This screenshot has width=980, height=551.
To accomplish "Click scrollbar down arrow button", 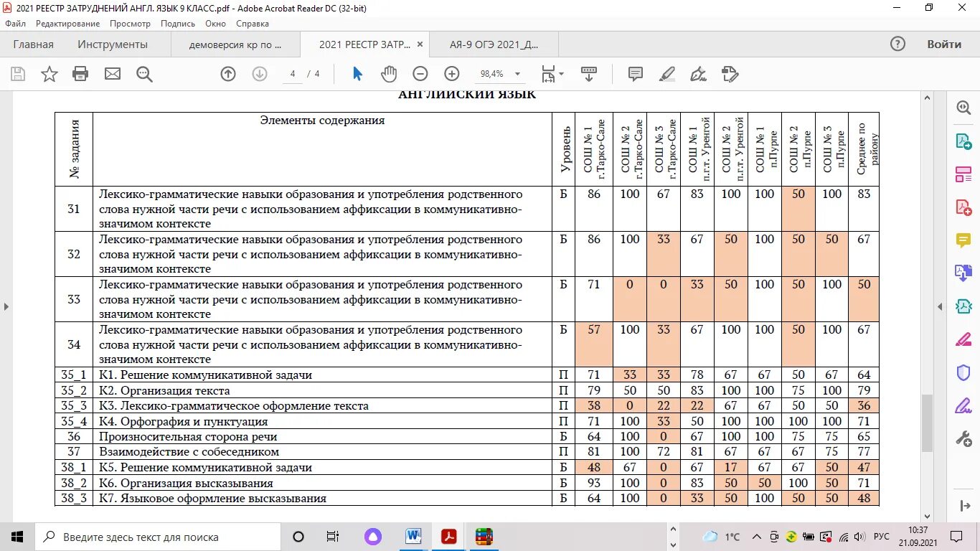I will 927,516.
